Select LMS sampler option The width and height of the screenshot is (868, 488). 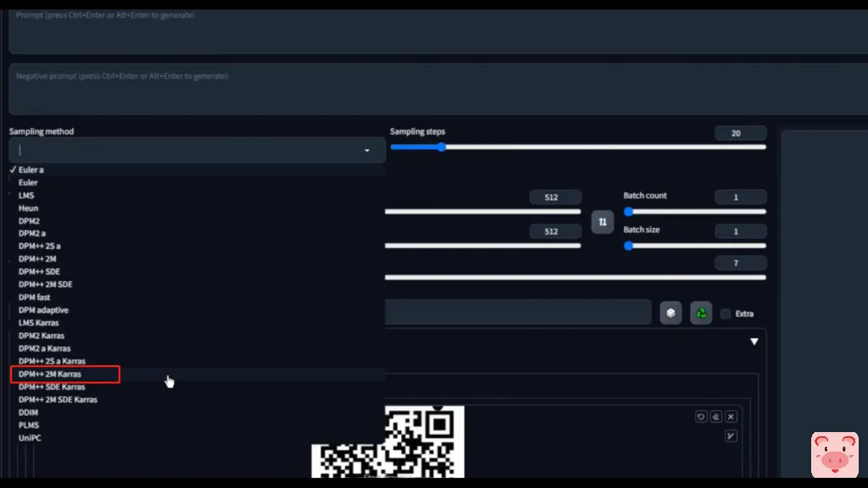197,196
